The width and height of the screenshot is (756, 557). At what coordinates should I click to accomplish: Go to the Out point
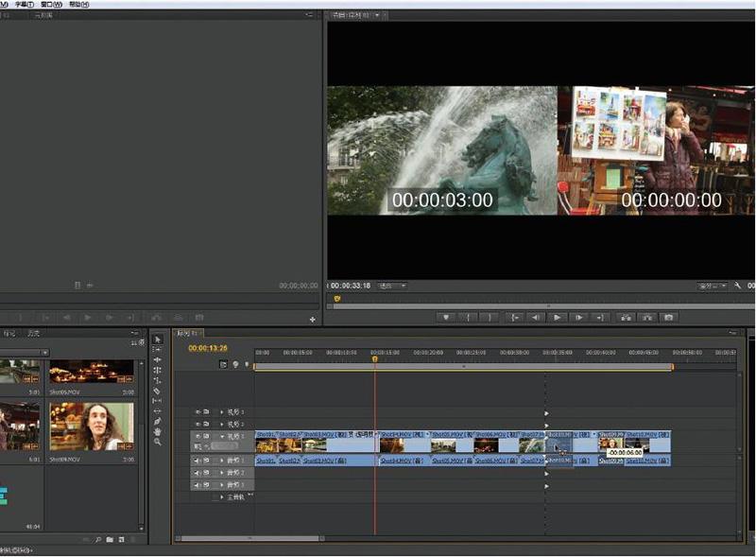point(600,318)
